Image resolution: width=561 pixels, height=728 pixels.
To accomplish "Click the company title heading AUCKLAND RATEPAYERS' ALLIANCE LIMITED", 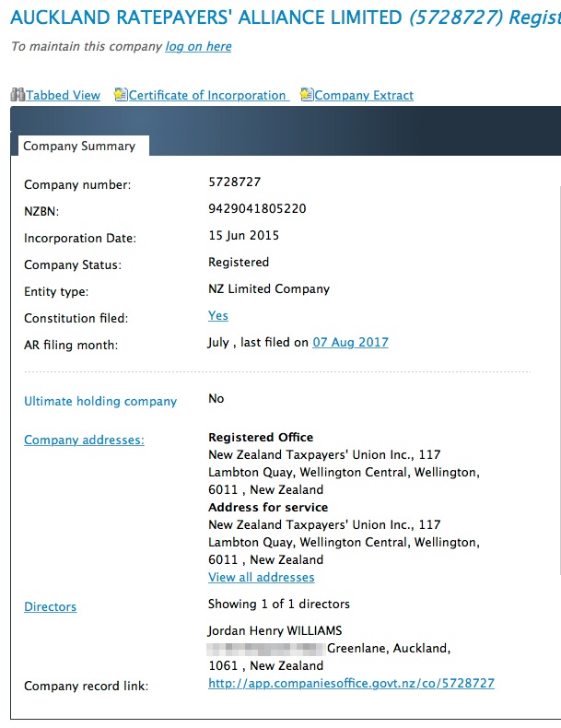I will 206,18.
